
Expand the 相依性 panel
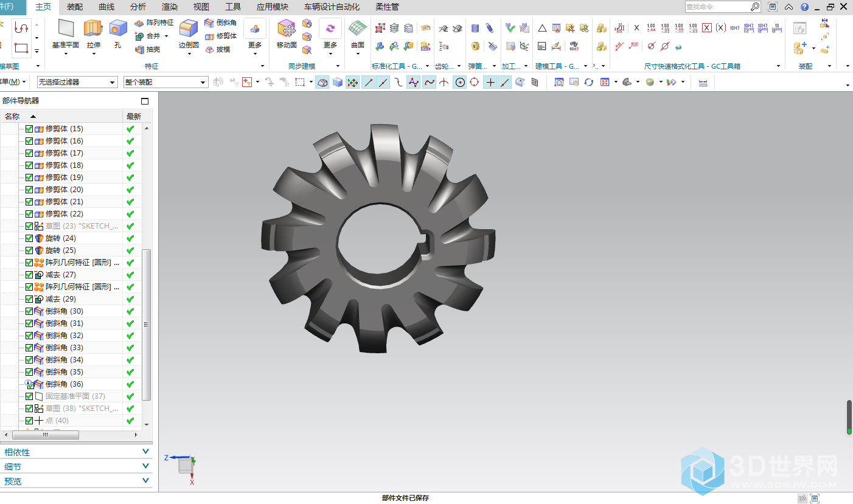click(76, 452)
